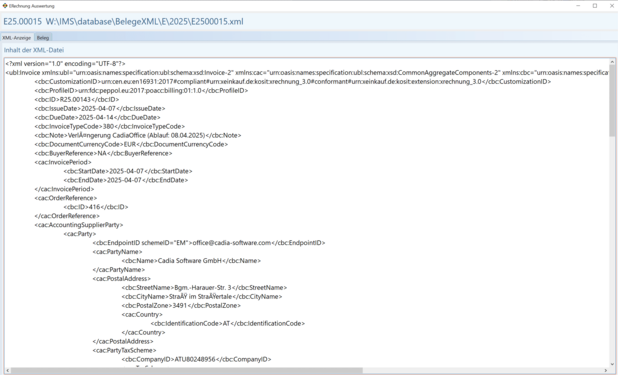Click the order ID 416 line

tap(96, 207)
